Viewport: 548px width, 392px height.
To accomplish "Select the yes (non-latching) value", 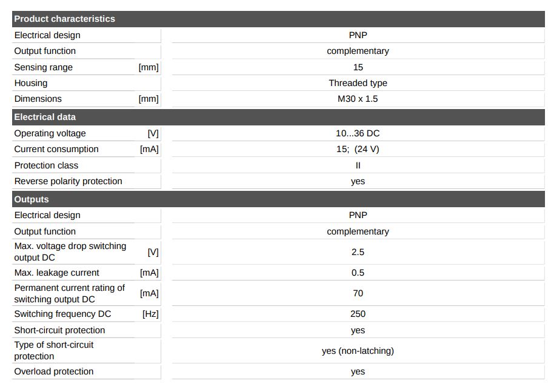I will click(x=358, y=351).
